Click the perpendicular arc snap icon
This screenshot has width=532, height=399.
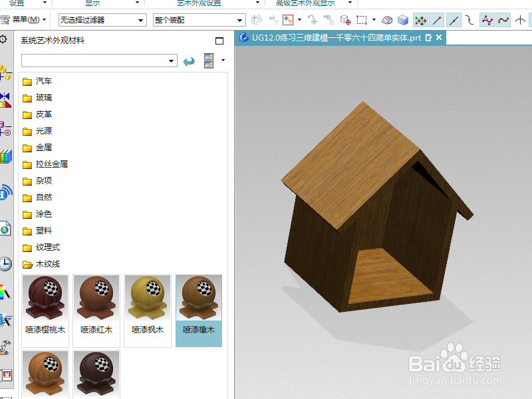520,21
